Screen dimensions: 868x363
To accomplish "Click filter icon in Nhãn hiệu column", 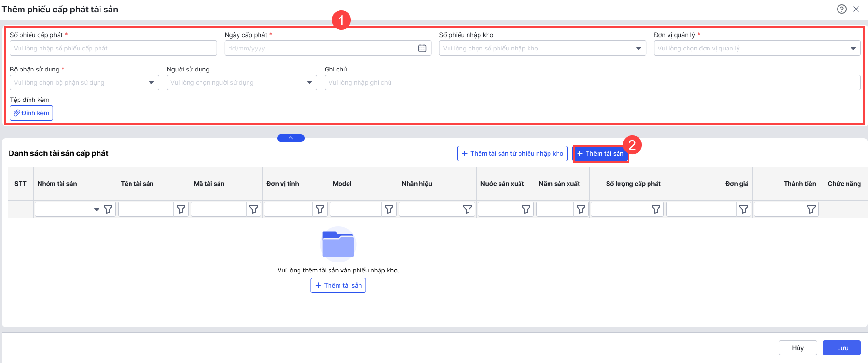I will (x=468, y=209).
